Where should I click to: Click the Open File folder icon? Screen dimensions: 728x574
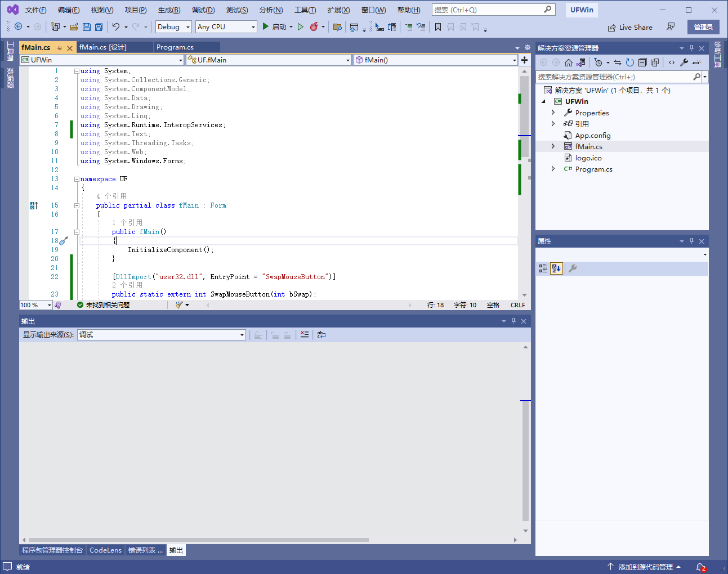[74, 26]
